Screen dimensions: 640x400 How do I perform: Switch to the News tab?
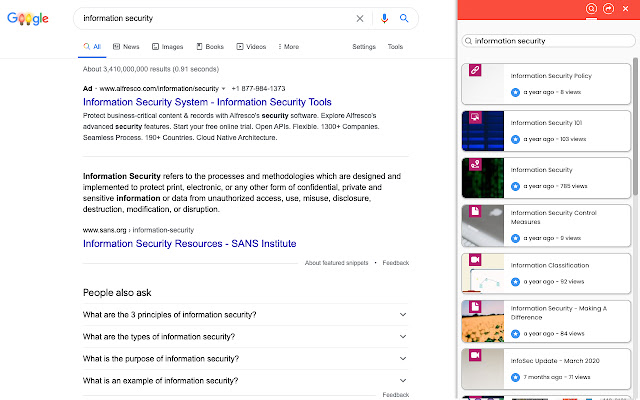pyautogui.click(x=126, y=47)
